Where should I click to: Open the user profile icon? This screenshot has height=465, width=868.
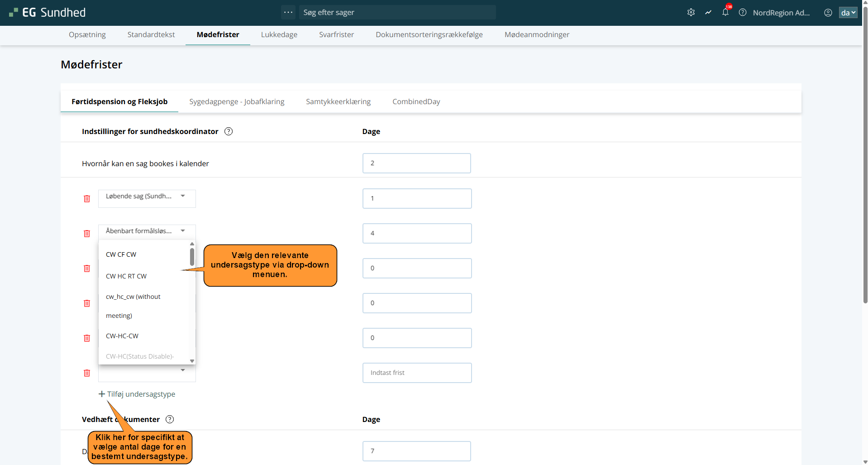pos(828,13)
